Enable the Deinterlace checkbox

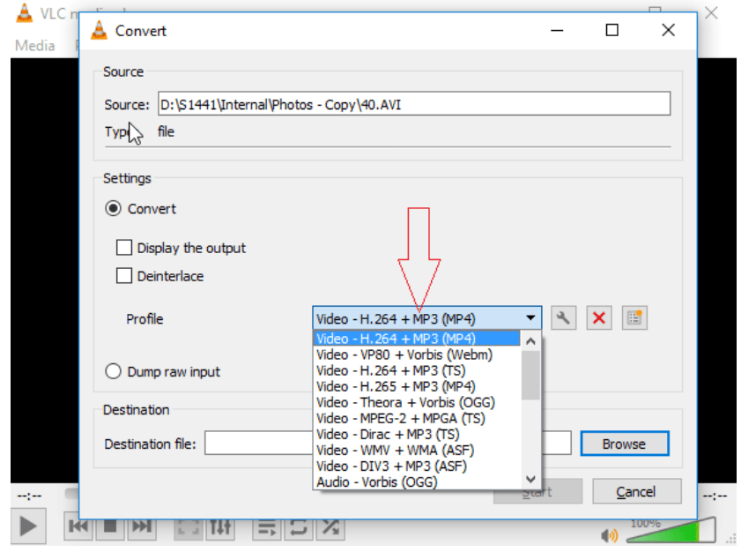[124, 276]
